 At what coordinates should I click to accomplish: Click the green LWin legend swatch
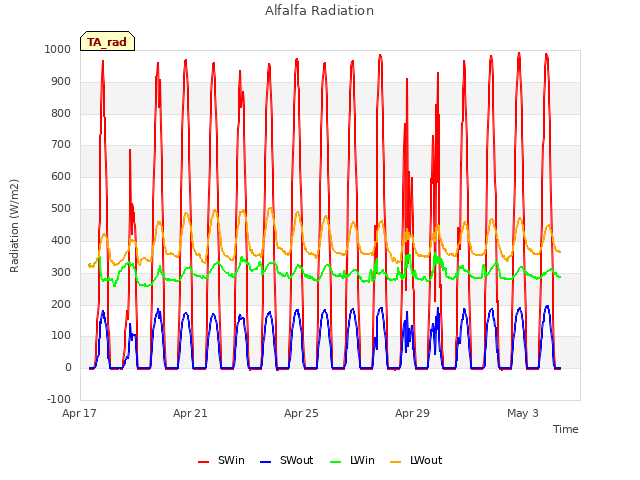tap(336, 462)
